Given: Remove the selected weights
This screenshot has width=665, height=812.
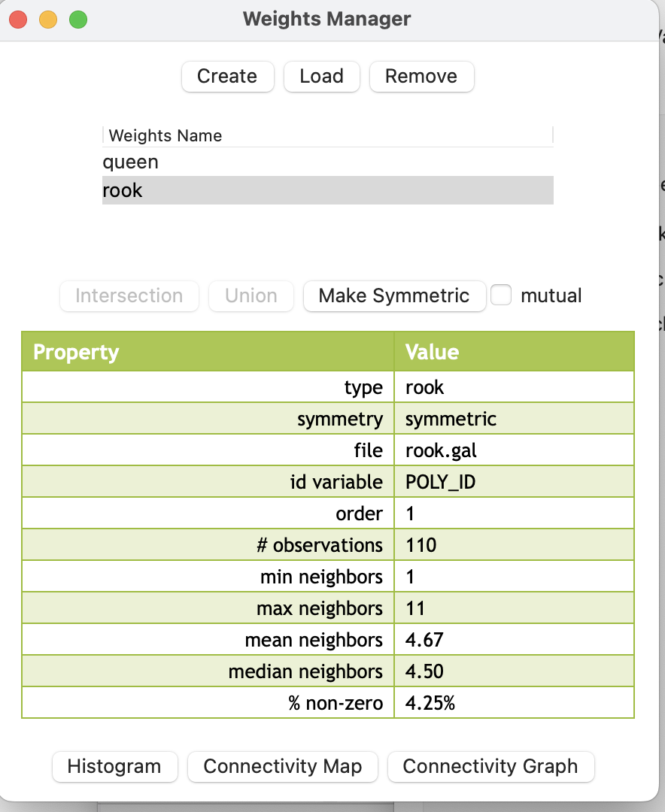Looking at the screenshot, I should (421, 77).
